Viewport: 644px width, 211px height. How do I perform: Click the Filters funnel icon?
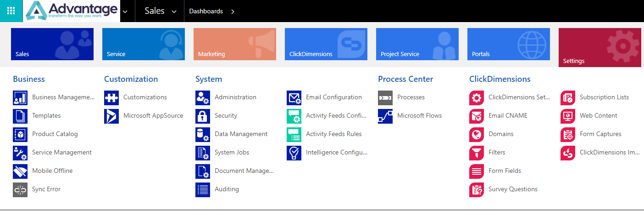477,153
